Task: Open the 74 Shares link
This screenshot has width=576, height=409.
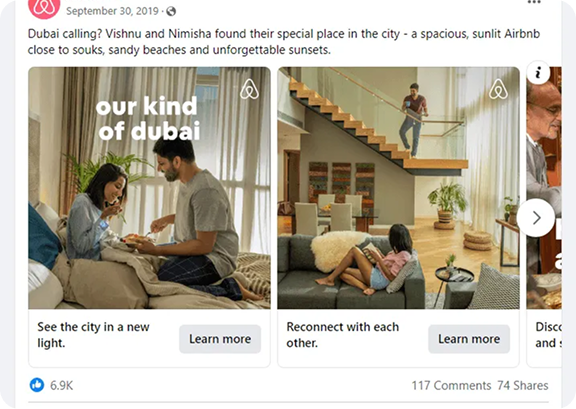Action: click(523, 385)
